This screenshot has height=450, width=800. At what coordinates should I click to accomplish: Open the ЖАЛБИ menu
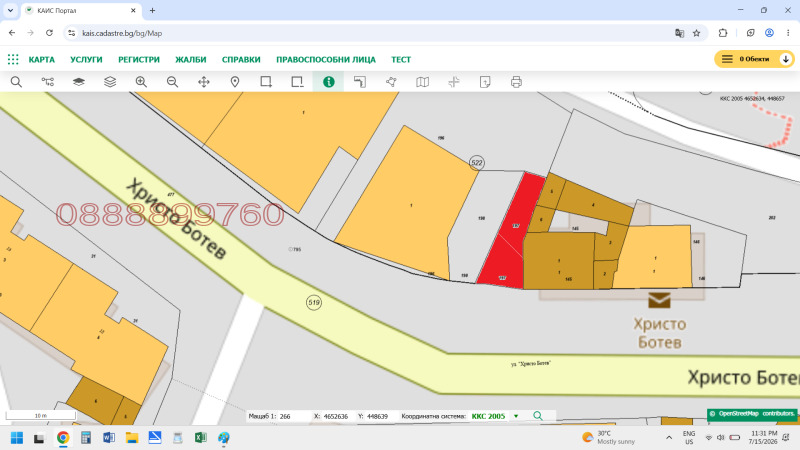pyautogui.click(x=191, y=59)
